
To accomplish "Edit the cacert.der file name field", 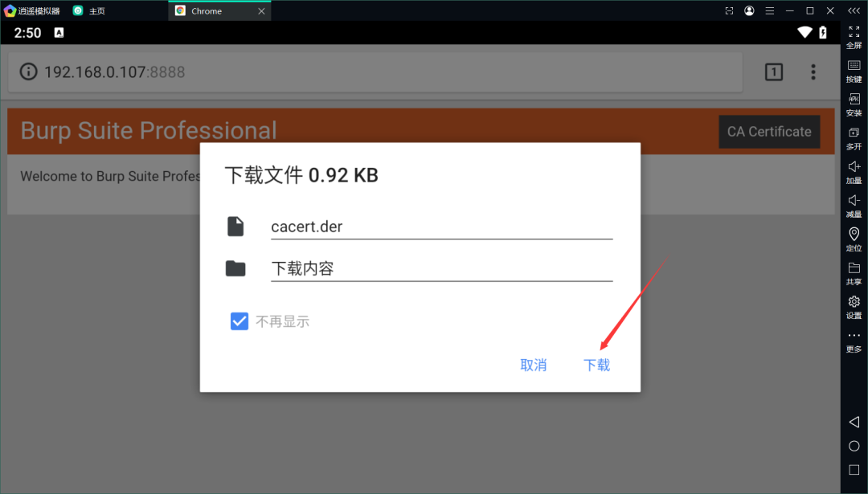I will pos(441,227).
